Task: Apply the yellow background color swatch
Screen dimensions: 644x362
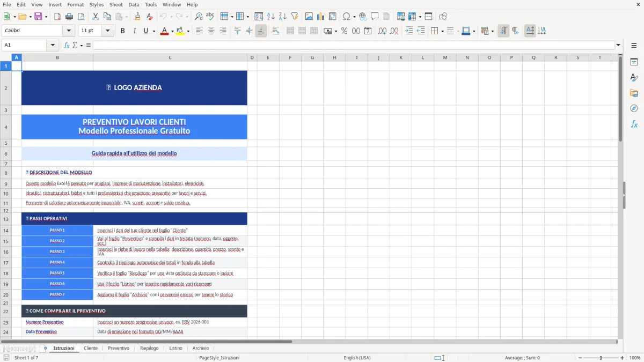Action: (x=180, y=31)
